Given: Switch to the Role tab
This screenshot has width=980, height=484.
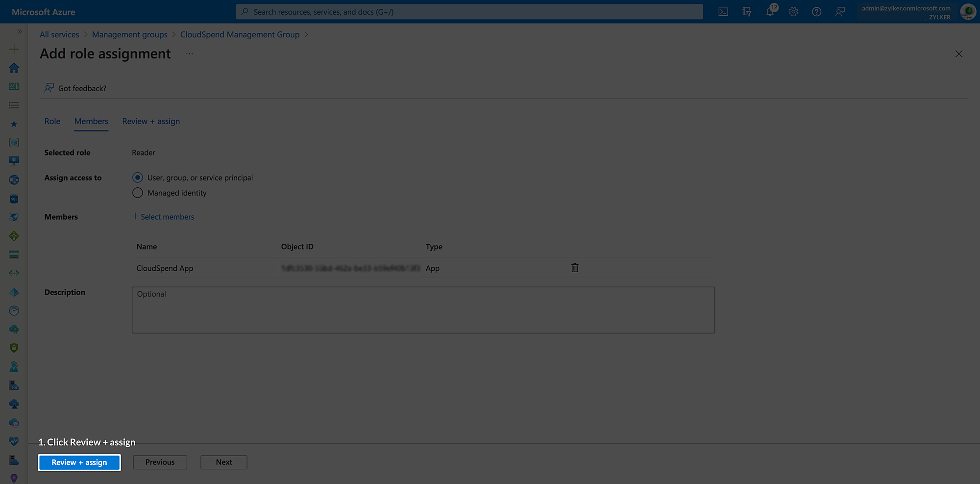Looking at the screenshot, I should click(x=52, y=121).
